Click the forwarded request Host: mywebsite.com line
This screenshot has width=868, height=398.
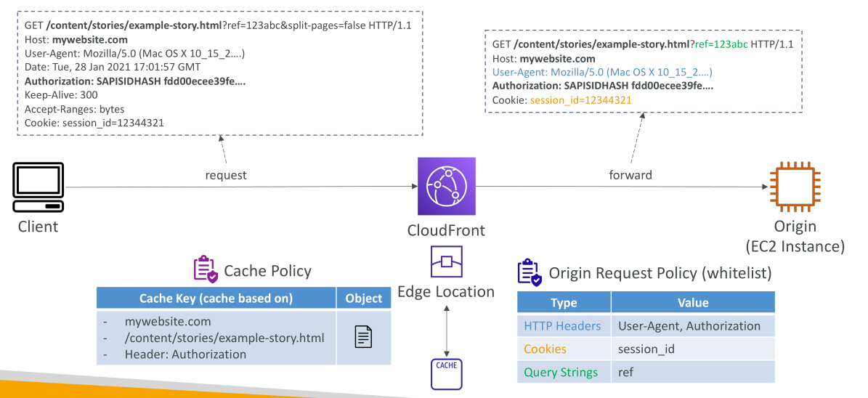543,59
